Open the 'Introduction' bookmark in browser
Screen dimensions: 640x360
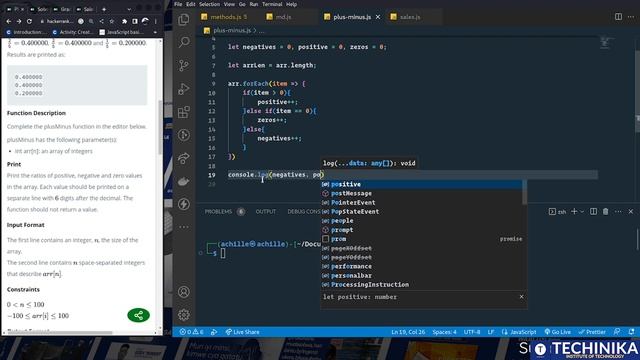26,32
